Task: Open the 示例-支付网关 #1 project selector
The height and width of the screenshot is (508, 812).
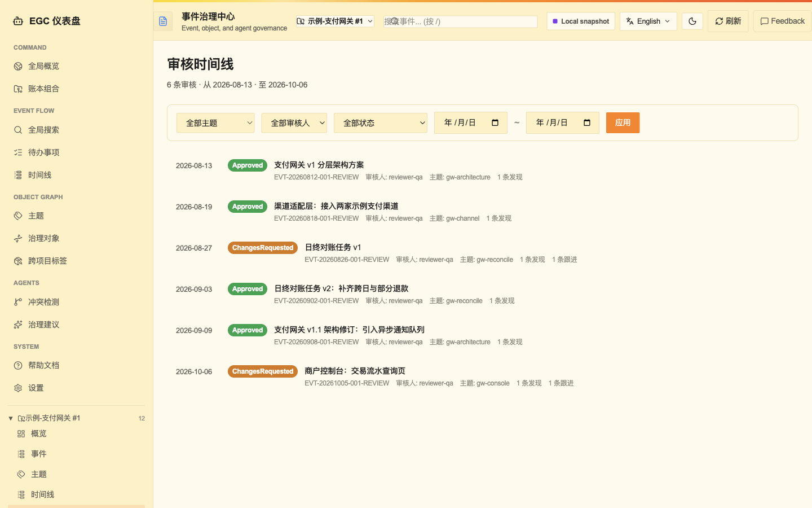Action: pyautogui.click(x=335, y=21)
